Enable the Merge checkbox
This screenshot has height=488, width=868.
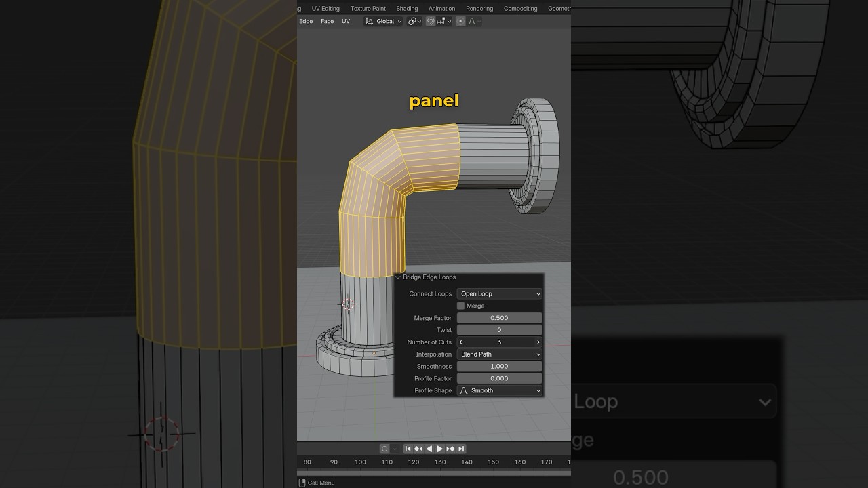[461, 306]
